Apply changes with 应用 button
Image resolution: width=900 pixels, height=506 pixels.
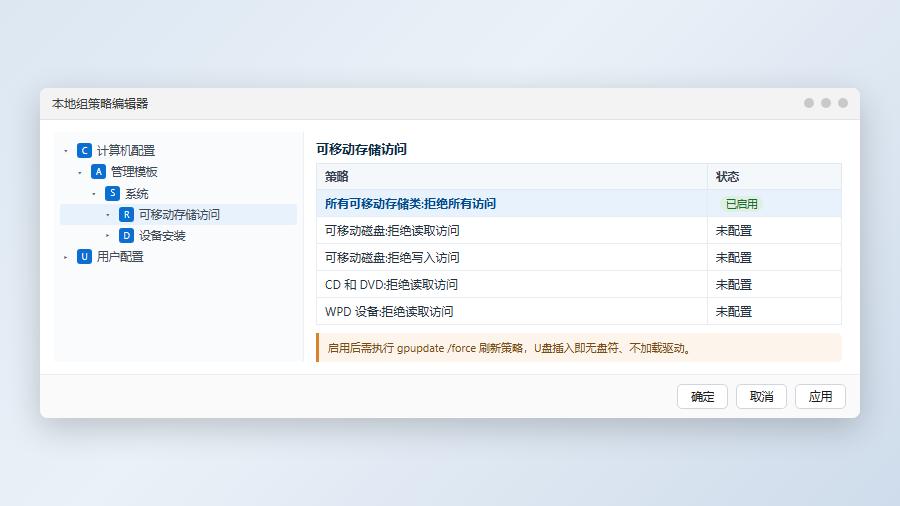(820, 396)
